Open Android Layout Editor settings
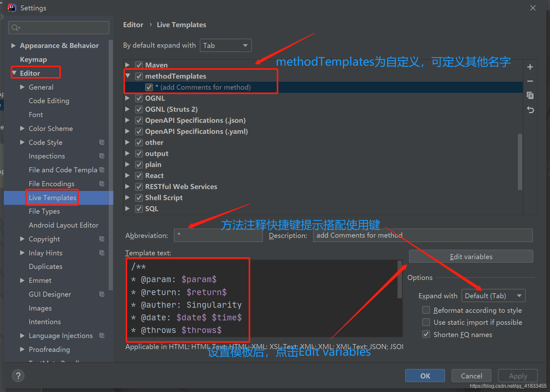 coord(63,225)
